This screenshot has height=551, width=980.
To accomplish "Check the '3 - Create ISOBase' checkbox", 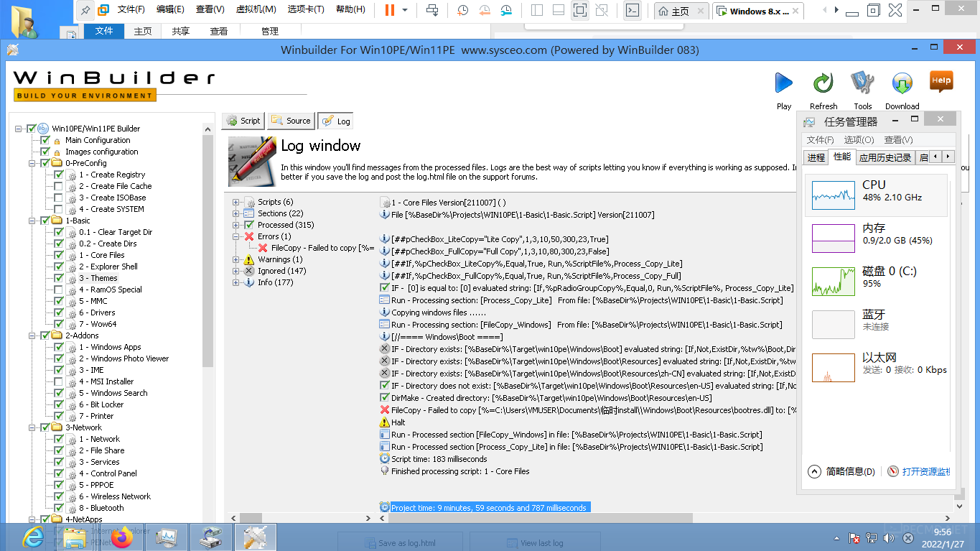I will click(x=59, y=198).
